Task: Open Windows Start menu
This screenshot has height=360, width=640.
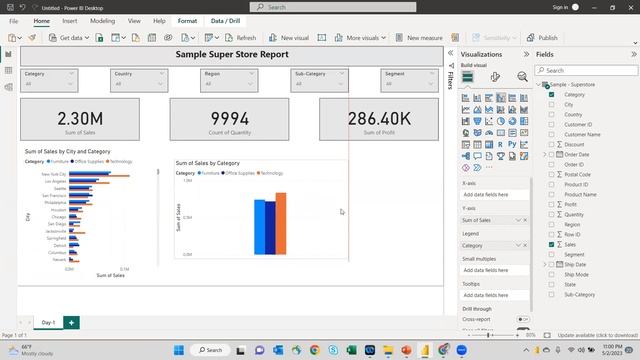Action: tap(179, 350)
